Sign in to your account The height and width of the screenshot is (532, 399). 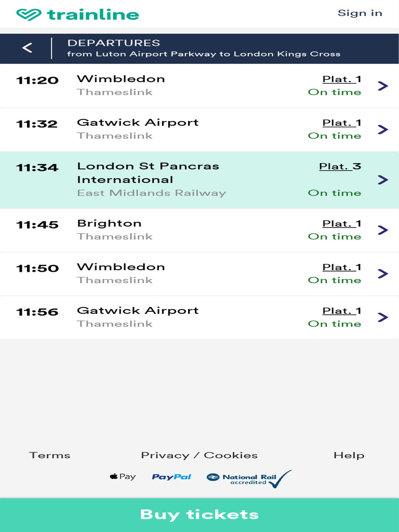point(360,13)
